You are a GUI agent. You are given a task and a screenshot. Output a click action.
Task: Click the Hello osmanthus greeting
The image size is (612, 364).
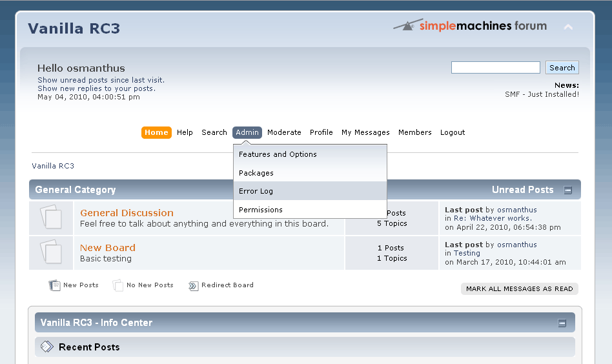[81, 68]
